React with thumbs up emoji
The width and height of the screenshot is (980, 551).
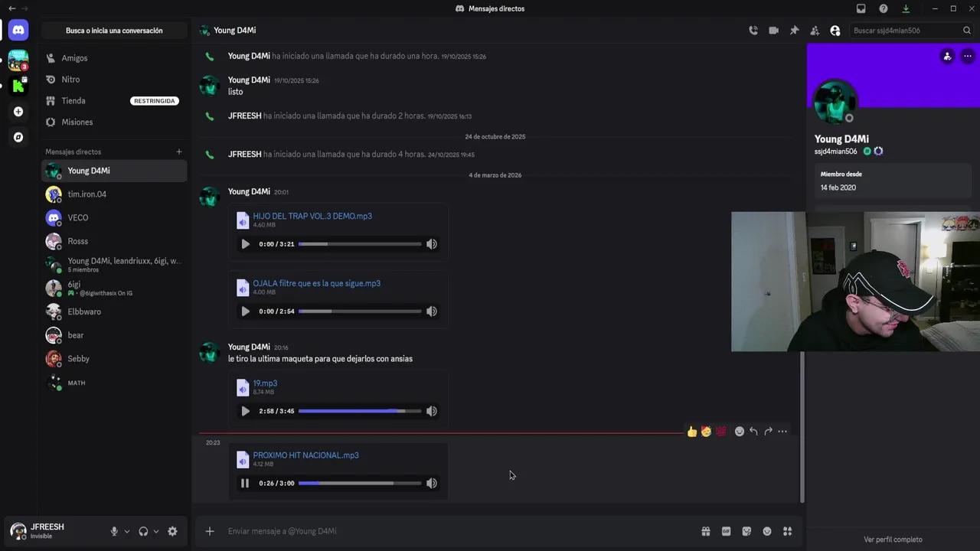click(692, 432)
